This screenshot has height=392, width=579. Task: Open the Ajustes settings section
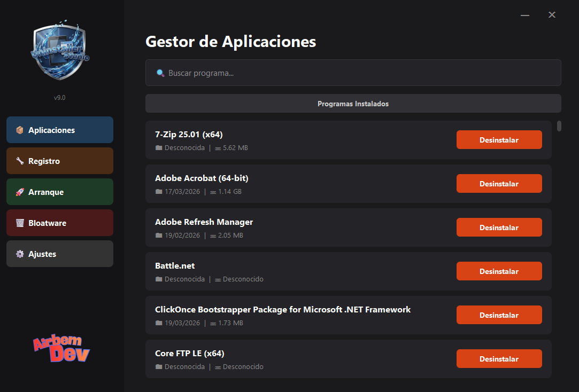pos(60,254)
